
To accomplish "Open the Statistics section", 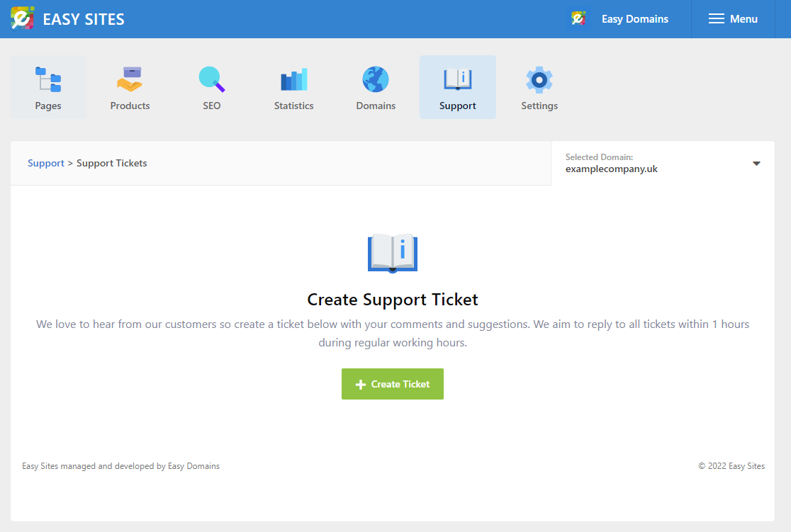I will coord(293,87).
